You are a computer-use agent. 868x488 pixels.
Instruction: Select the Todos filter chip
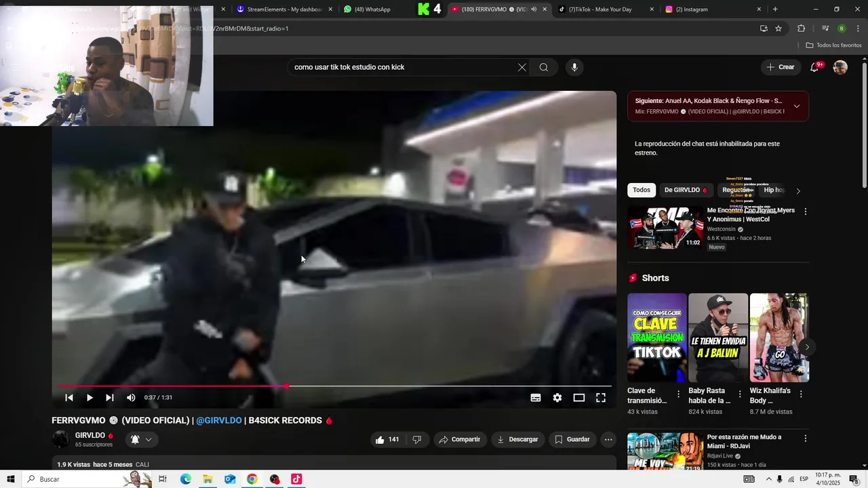(x=642, y=190)
